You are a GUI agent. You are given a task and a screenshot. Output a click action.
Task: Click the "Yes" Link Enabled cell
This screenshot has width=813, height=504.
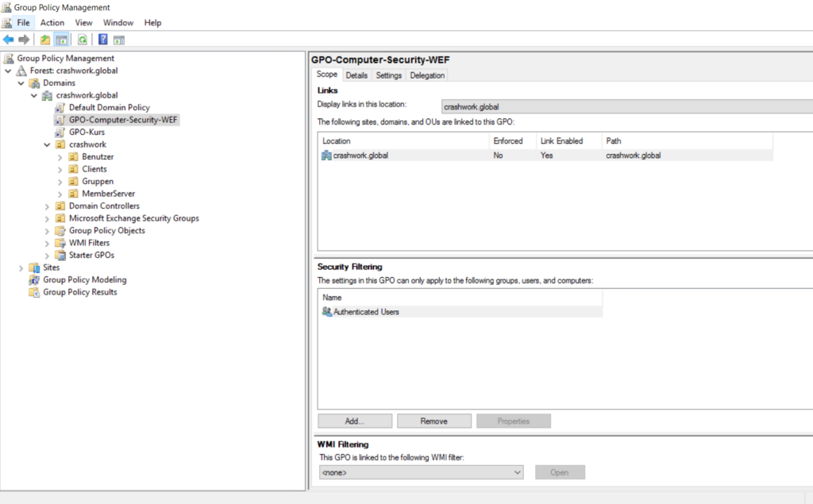pos(546,156)
